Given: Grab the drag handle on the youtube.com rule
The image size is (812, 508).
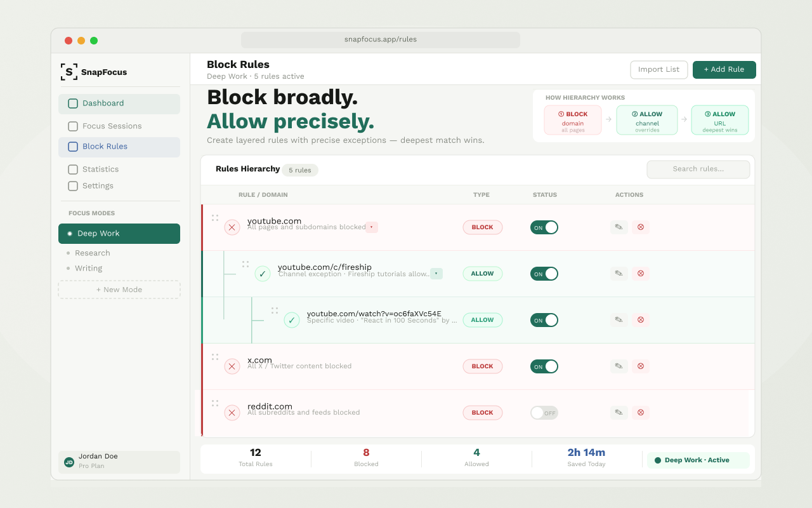Looking at the screenshot, I should click(215, 218).
